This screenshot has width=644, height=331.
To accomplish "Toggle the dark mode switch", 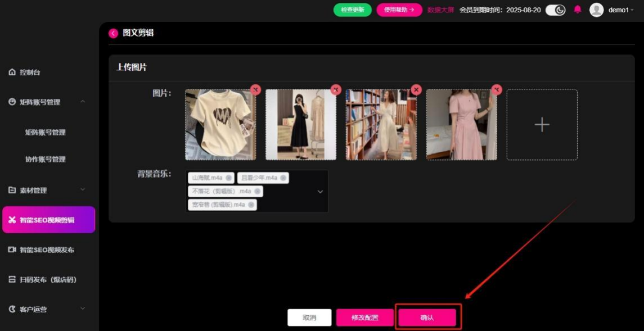I will 555,10.
